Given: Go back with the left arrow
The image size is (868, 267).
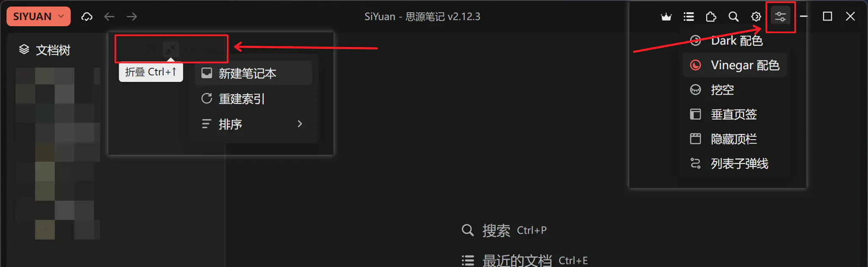Looking at the screenshot, I should click(109, 17).
